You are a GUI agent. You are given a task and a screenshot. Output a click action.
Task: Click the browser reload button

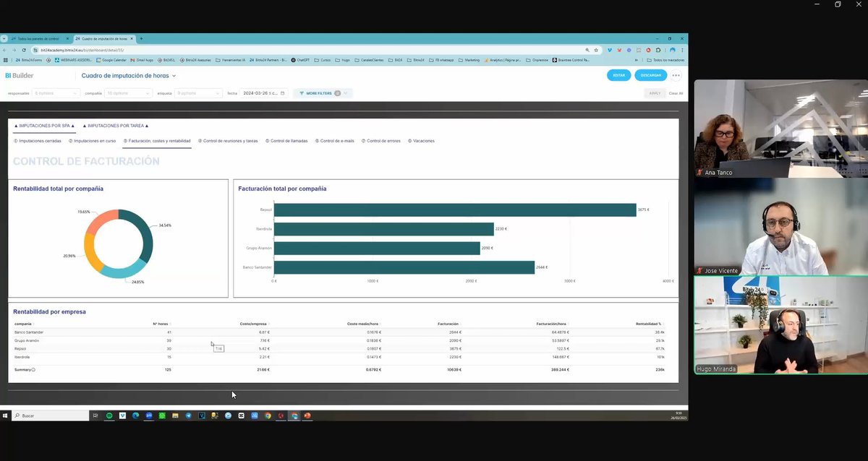pos(24,50)
